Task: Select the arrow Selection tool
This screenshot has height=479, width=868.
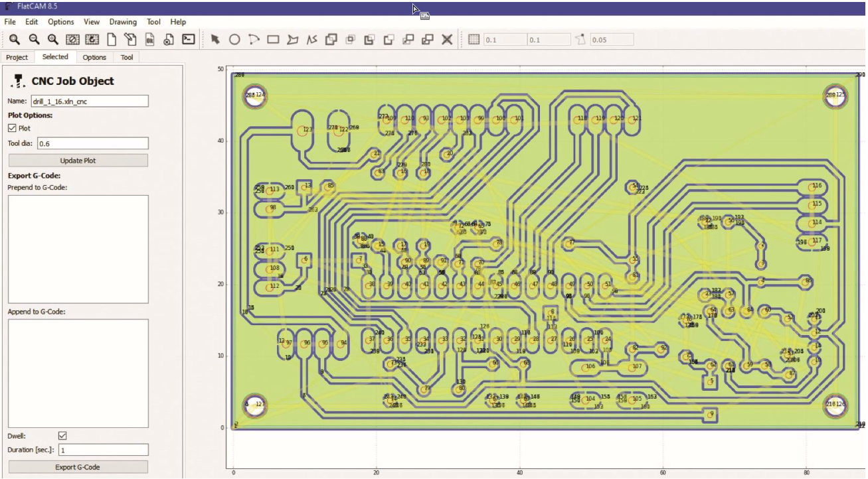Action: point(215,39)
